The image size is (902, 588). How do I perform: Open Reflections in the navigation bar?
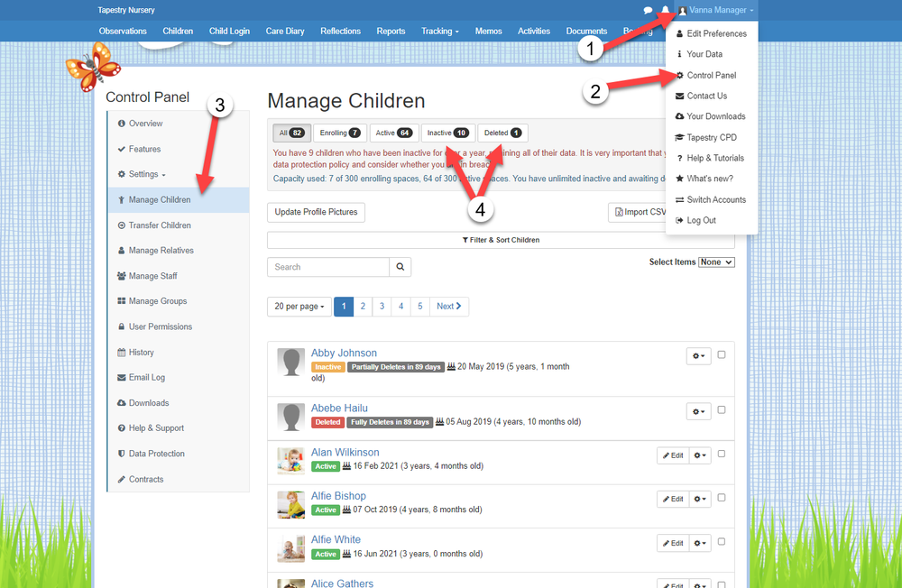click(x=341, y=31)
